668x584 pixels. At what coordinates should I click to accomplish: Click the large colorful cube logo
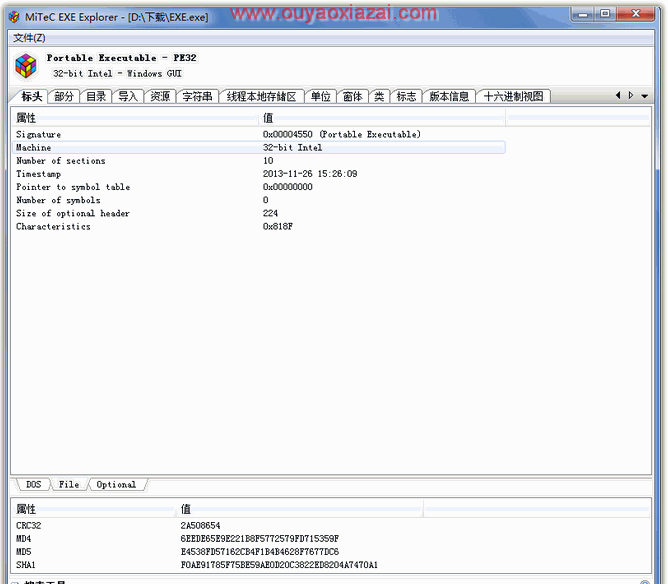tap(26, 66)
